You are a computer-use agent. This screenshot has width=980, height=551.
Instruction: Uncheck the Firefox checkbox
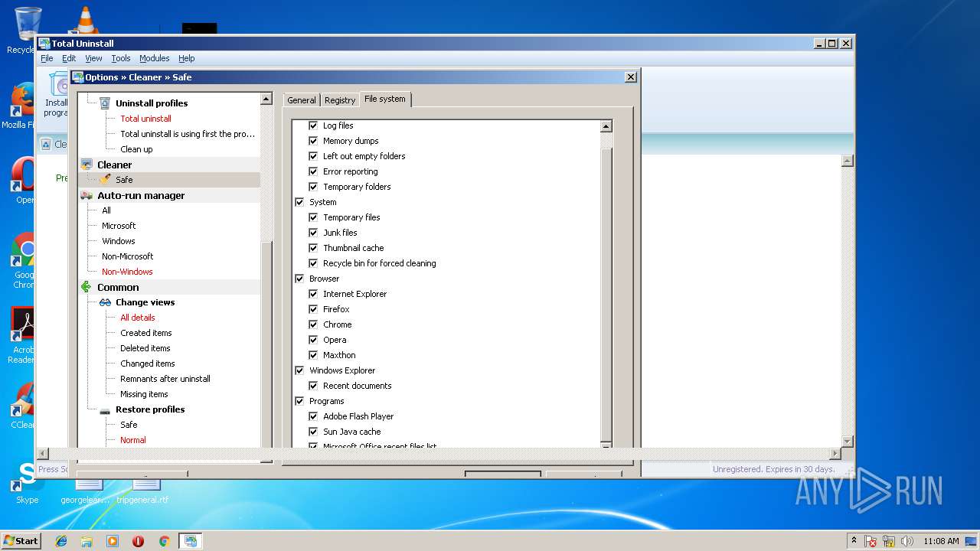(x=313, y=309)
